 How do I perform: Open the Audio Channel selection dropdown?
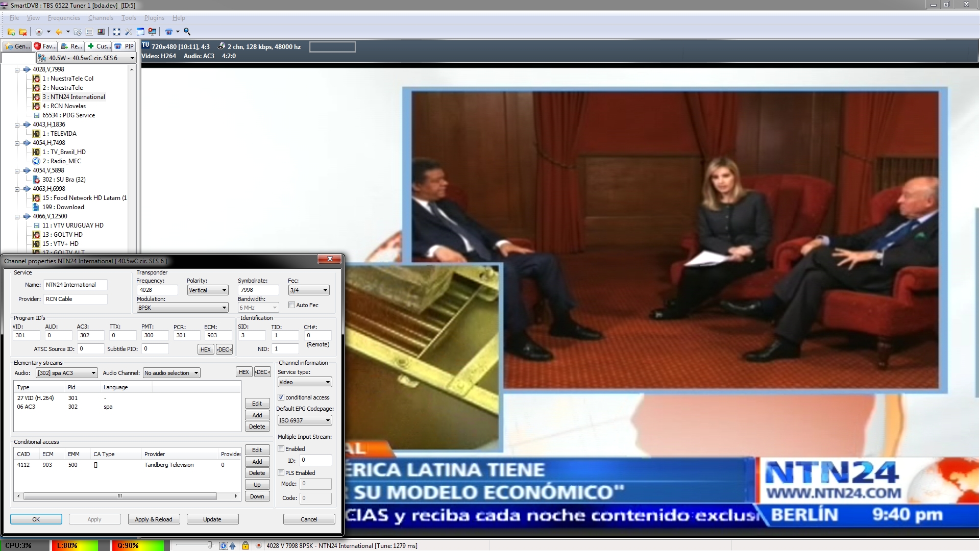171,373
